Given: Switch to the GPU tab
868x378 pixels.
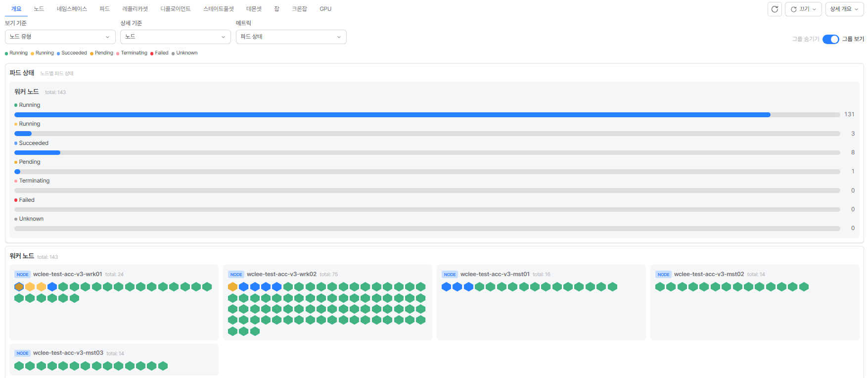Looking at the screenshot, I should 325,9.
